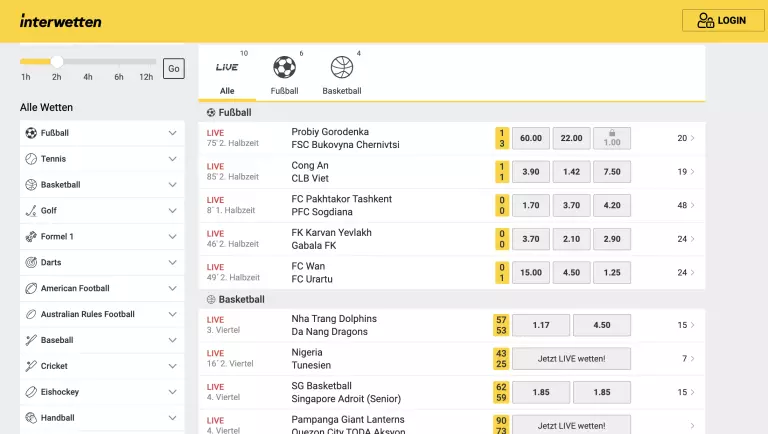Expand the Formel 1 category
Screen dimensions: 768x434
coord(172,237)
